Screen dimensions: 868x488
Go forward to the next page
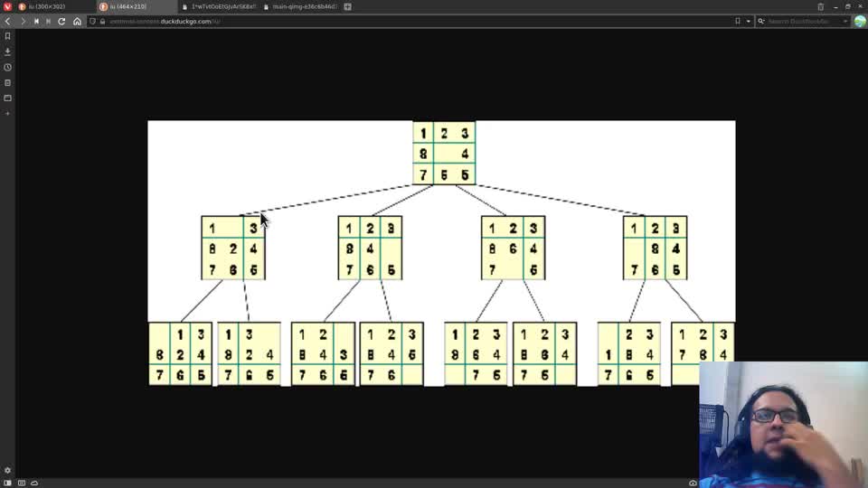click(23, 21)
